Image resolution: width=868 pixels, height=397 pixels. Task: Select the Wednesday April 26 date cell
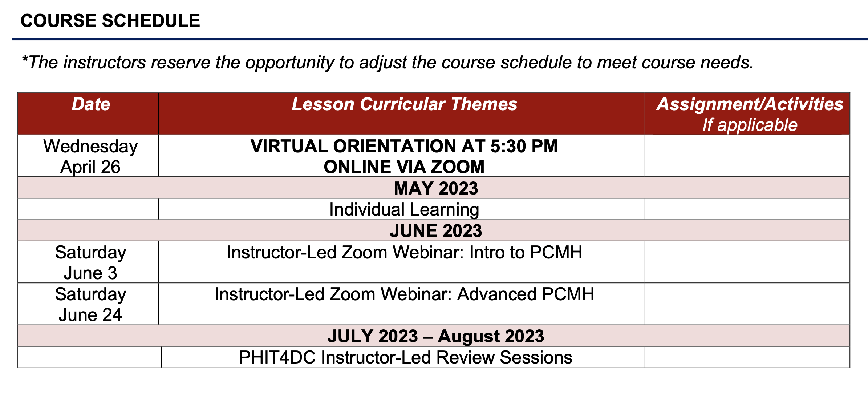pyautogui.click(x=90, y=156)
